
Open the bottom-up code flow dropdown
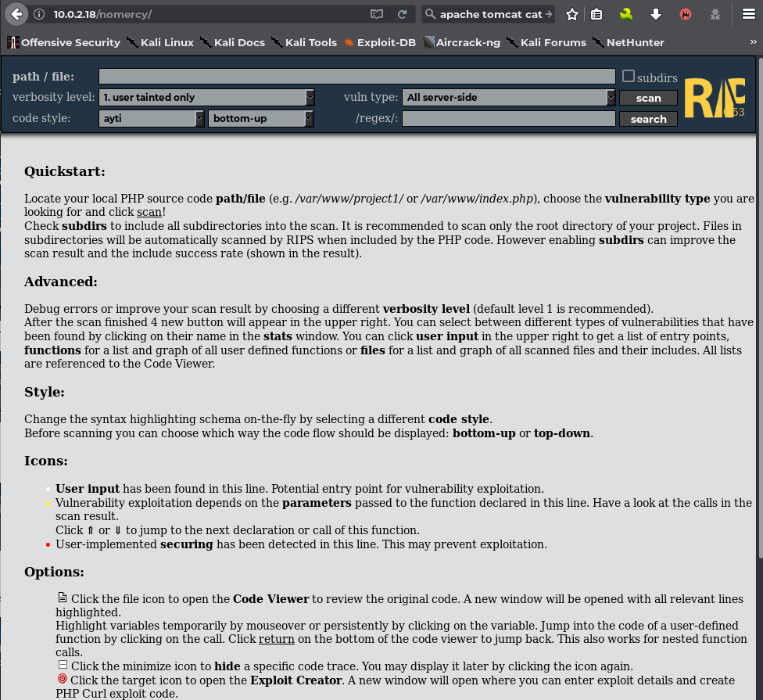pos(261,119)
